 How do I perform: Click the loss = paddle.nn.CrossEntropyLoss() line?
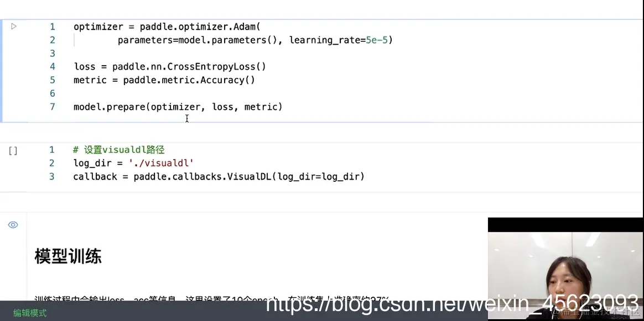click(x=170, y=66)
